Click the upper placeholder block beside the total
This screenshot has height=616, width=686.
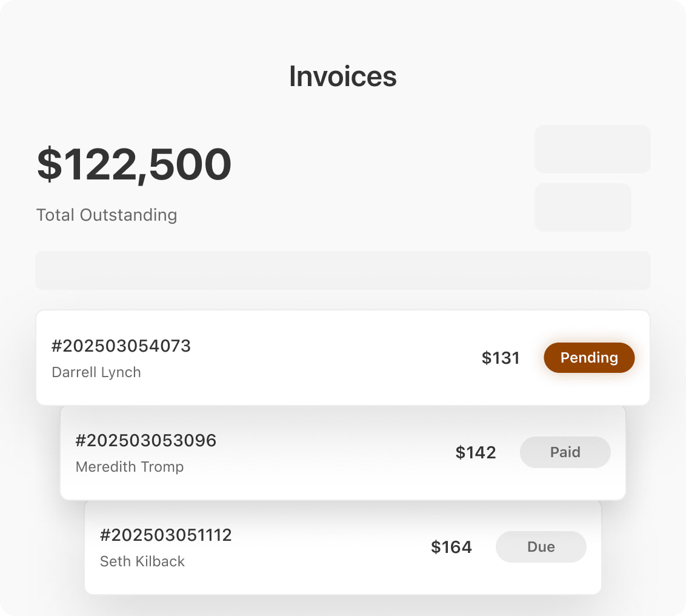[x=592, y=149]
